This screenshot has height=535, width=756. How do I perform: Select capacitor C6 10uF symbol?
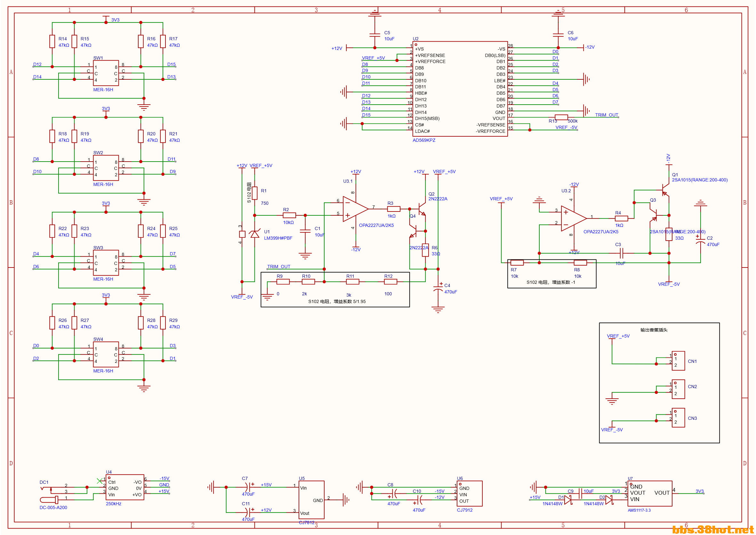[558, 35]
